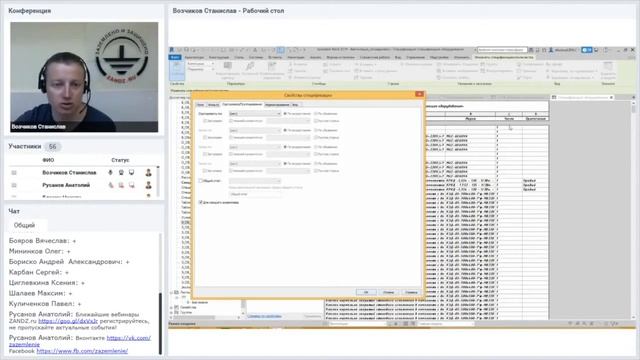Screen dimensions: 640x360
Task: Open the fourth sort field dropdown
Action: (x=255, y=164)
